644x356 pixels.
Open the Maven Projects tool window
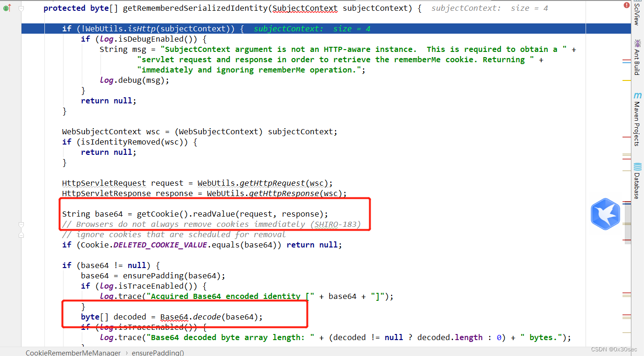[x=637, y=119]
